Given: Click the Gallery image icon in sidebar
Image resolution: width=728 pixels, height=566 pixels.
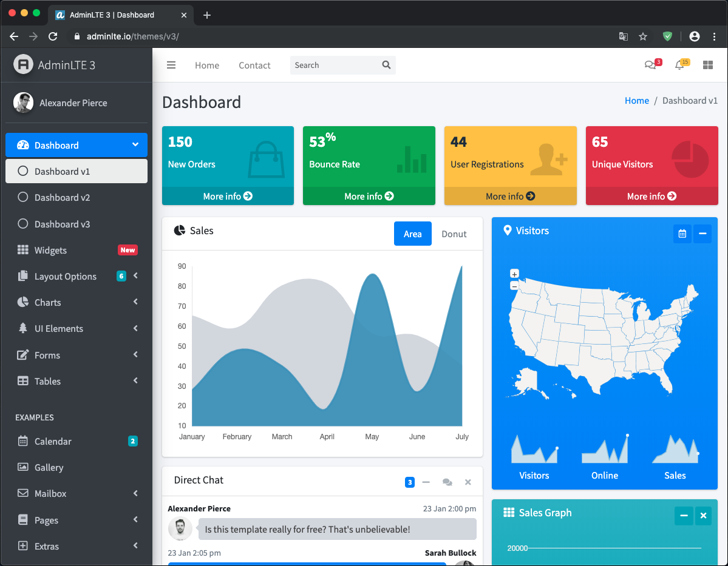Looking at the screenshot, I should click(22, 467).
